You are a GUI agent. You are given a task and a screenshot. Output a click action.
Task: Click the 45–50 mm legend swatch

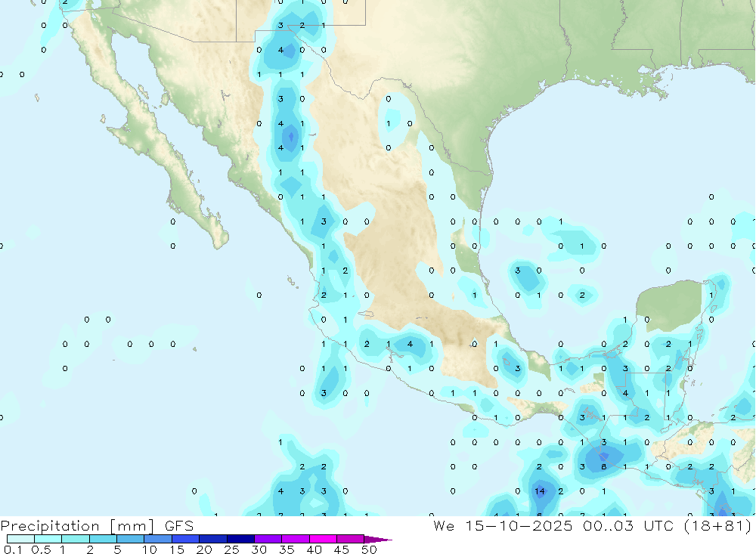click(x=351, y=539)
